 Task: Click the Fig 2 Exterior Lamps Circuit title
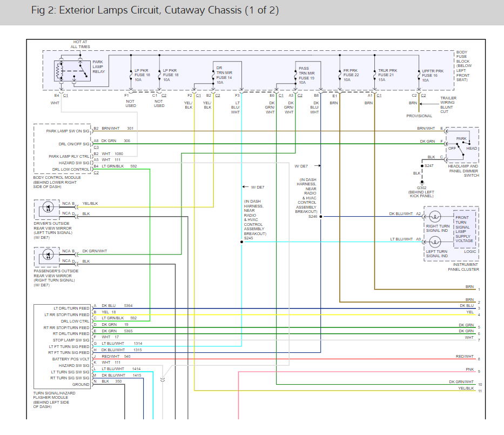pos(155,10)
